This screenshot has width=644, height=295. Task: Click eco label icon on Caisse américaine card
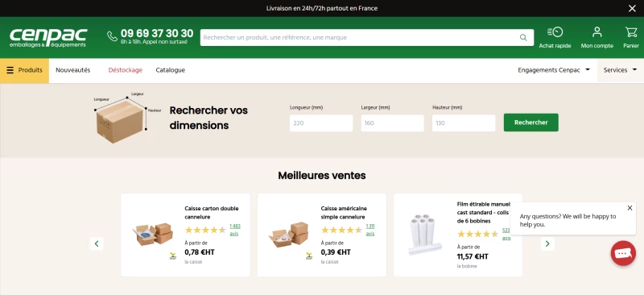point(309,256)
